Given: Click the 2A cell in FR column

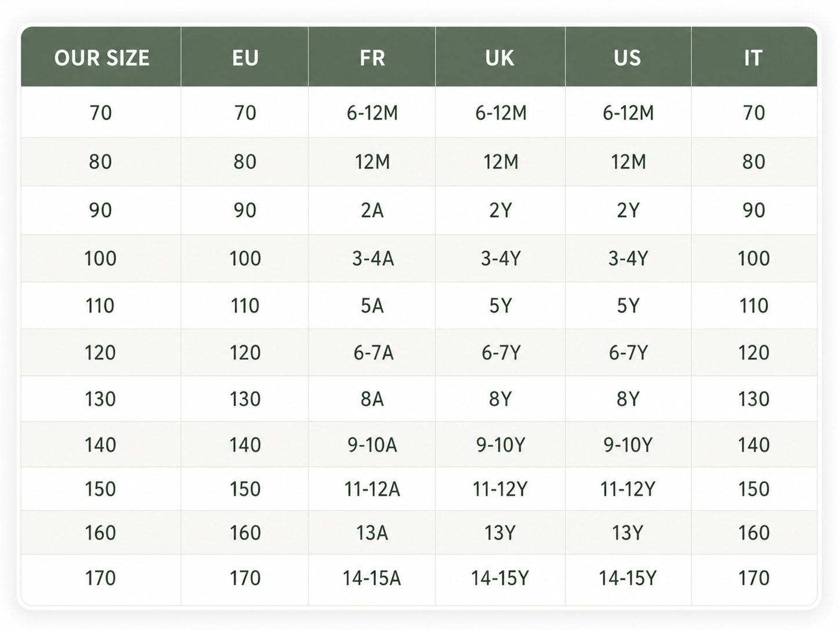Looking at the screenshot, I should tap(372, 210).
